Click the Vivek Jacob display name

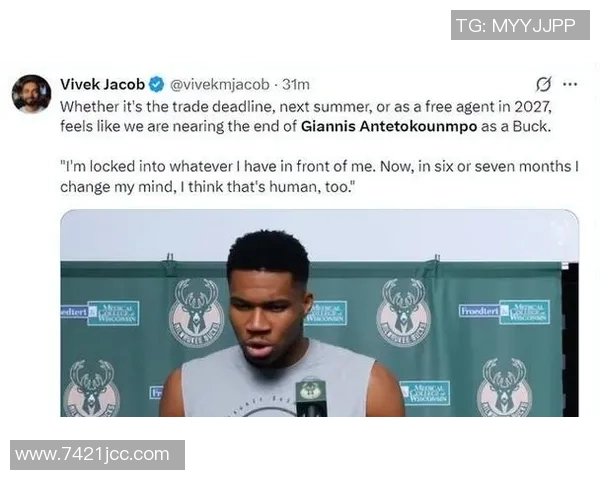point(102,84)
